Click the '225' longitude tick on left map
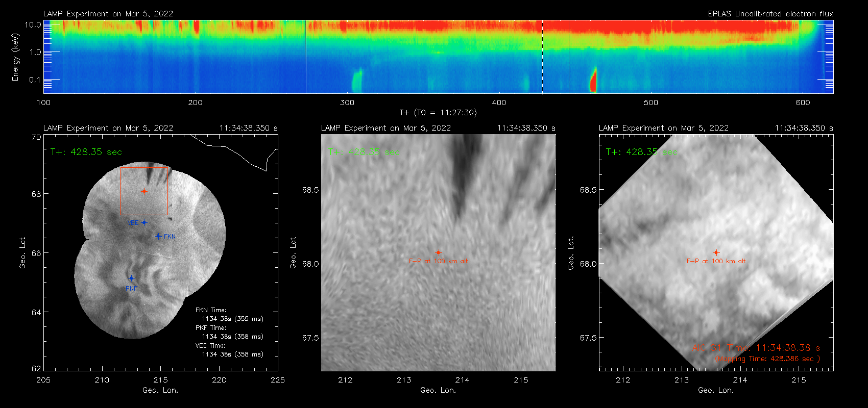This screenshot has height=408, width=868. coord(278,380)
